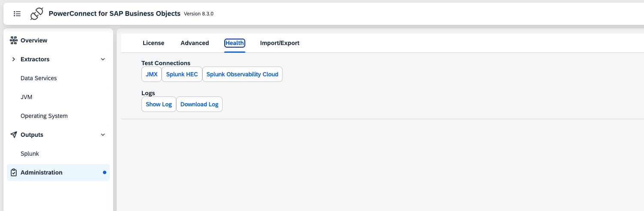This screenshot has width=644, height=211.
Task: Toggle the hamburger navigation menu icon
Action: (17, 13)
